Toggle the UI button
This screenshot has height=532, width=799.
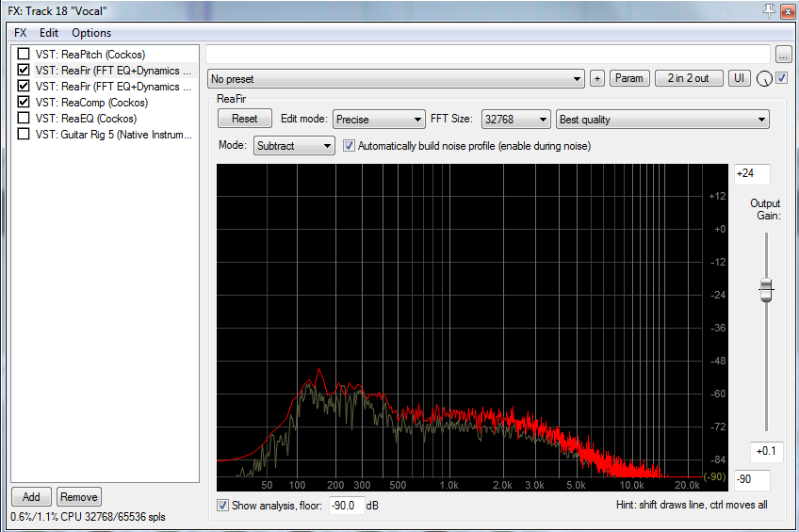pyautogui.click(x=739, y=78)
